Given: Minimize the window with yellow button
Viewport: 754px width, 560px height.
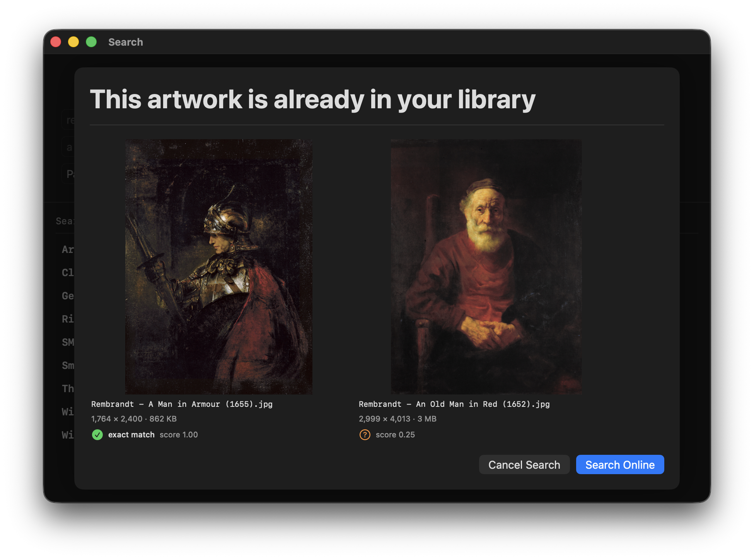Looking at the screenshot, I should pos(73,42).
